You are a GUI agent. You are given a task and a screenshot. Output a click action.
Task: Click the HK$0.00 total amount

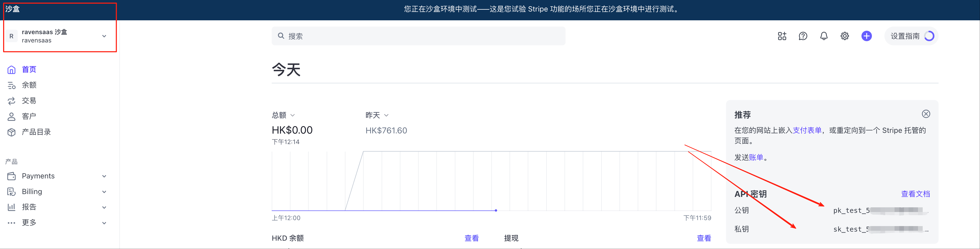pos(292,130)
